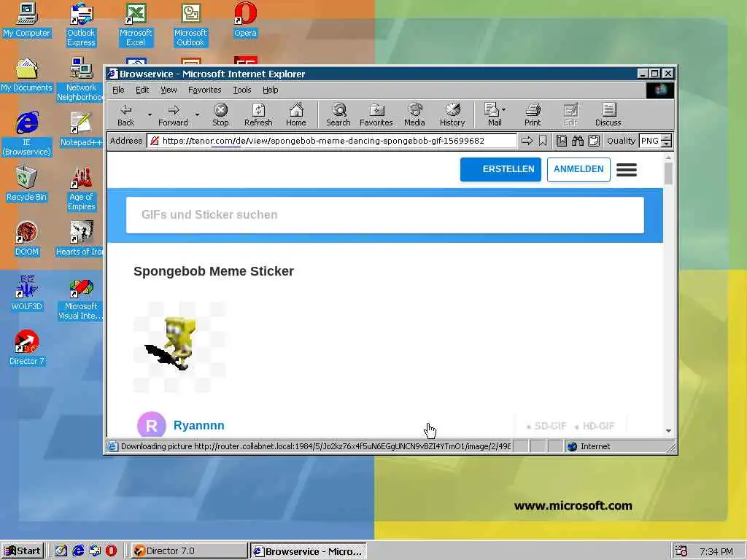Viewport: 747px width, 560px height.
Task: Click the 7:34 PM taskbar clock
Action: click(716, 551)
